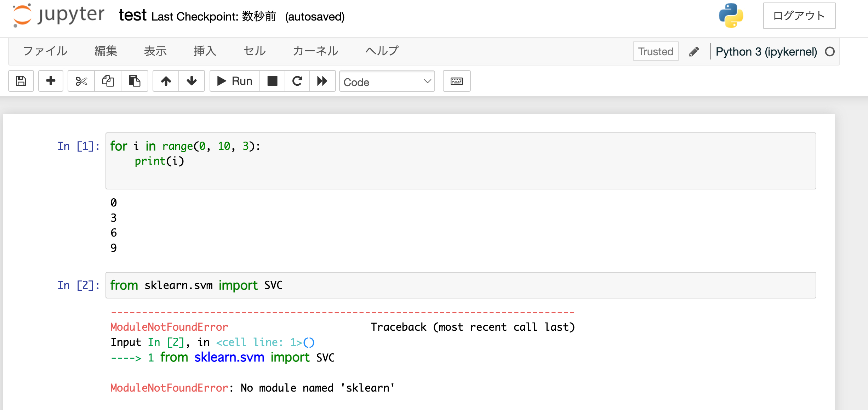Restart the kernel circular arrow icon
Image resolution: width=868 pixels, height=410 pixels.
297,81
